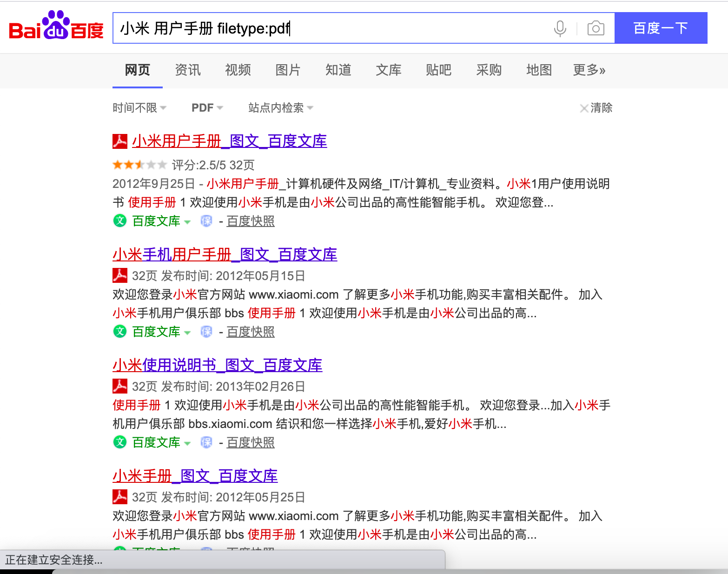Click 评分:2.5/5 32页 rating text
Screen dimensions: 728x574
(x=213, y=165)
